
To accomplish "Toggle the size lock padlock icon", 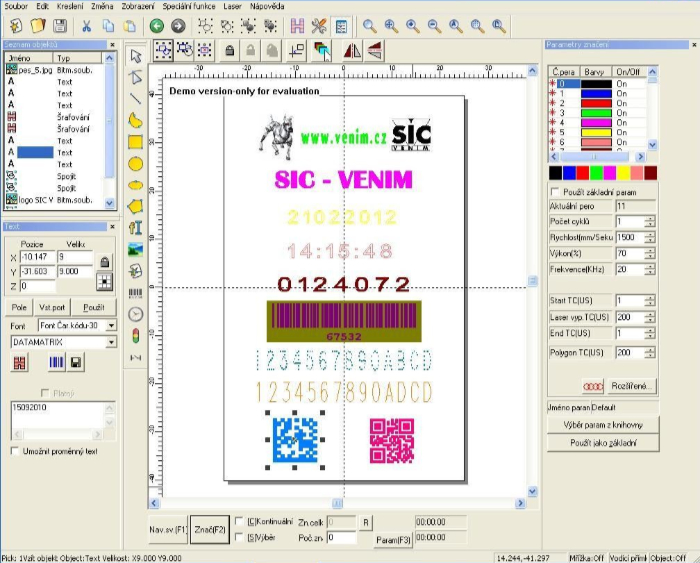I will (x=104, y=261).
